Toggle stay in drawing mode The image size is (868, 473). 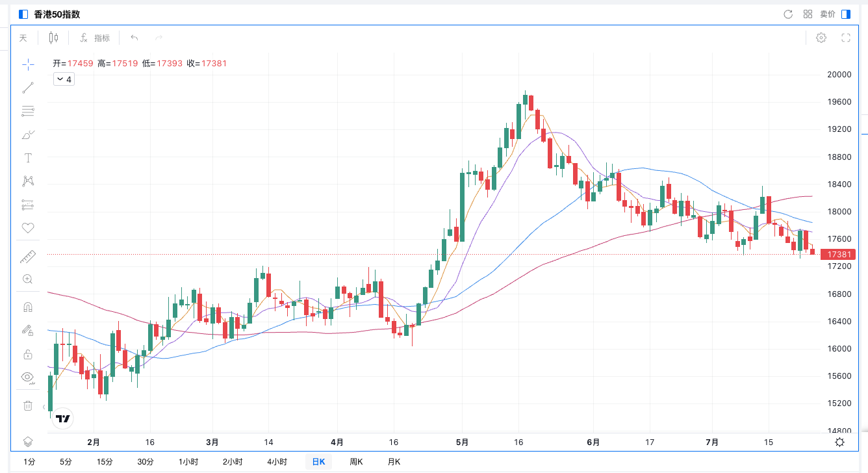click(28, 331)
